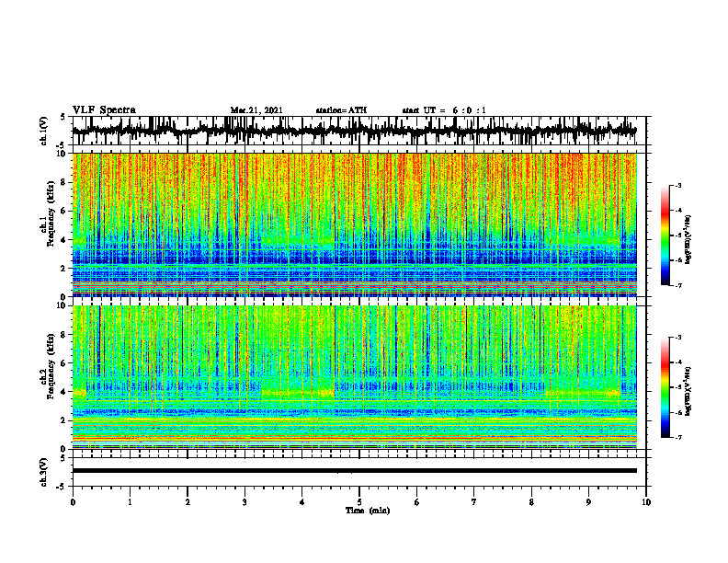Viewport: 728px width, 563px height.
Task: Select the date text "Mar.21, 2021"
Action: [x=256, y=110]
